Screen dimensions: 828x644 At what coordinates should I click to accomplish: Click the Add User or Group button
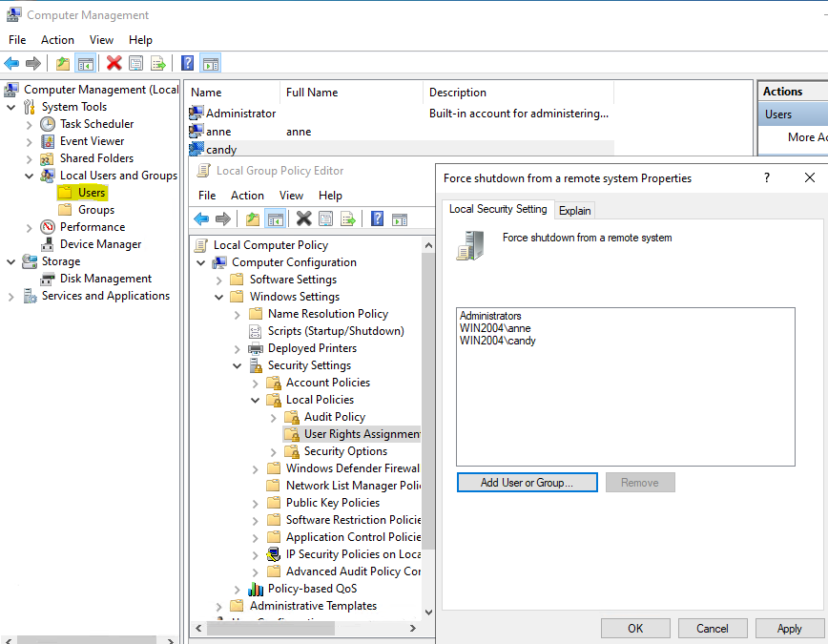click(527, 482)
